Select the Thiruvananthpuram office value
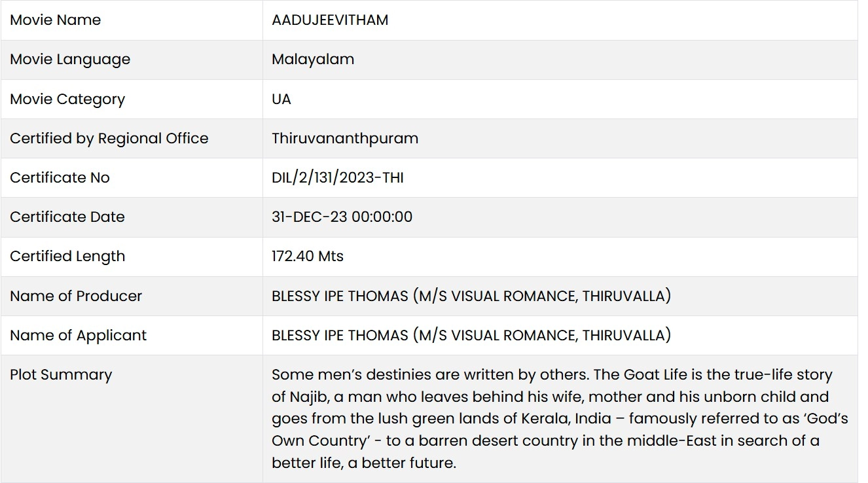 point(345,139)
